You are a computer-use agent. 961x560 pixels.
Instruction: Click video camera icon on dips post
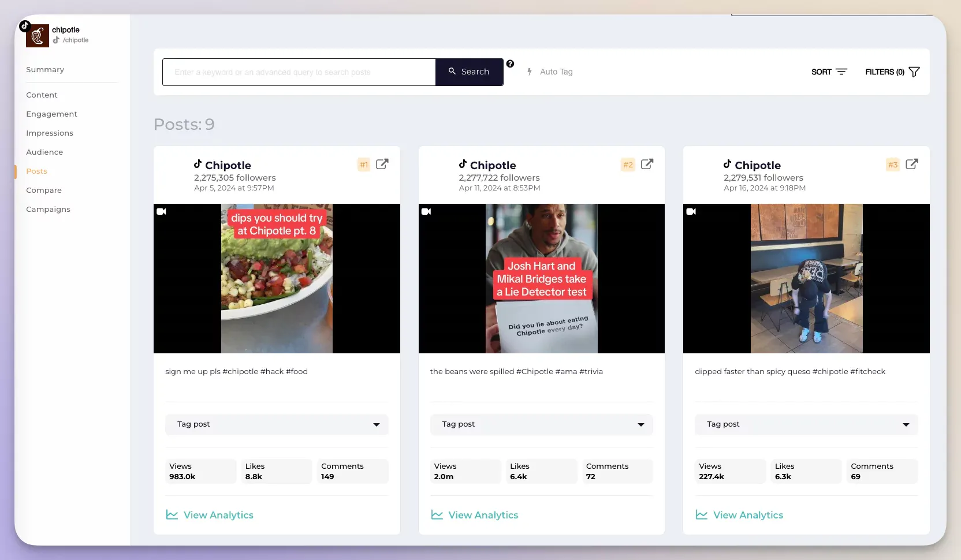(x=162, y=211)
